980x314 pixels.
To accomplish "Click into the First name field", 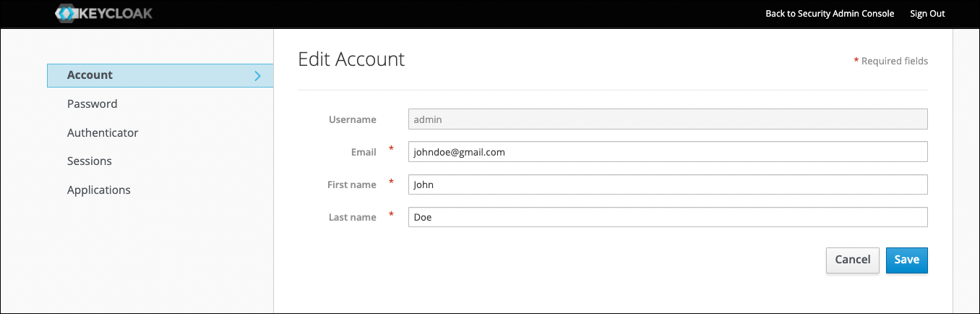I will coord(668,184).
